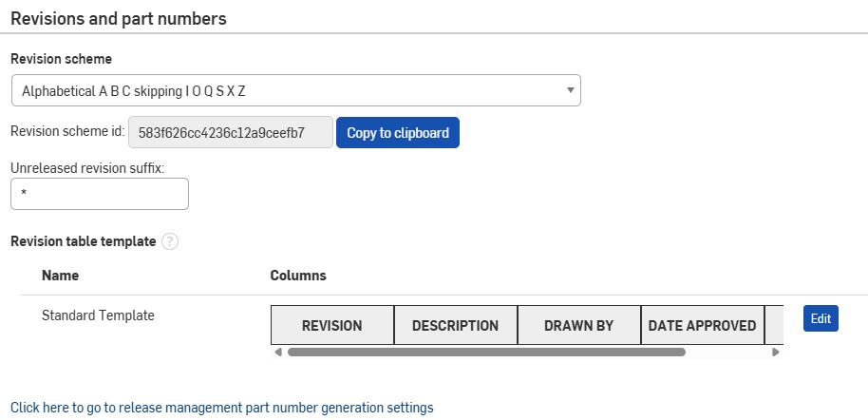Open release management part number generation settings link
The width and height of the screenshot is (868, 420).
[x=221, y=408]
